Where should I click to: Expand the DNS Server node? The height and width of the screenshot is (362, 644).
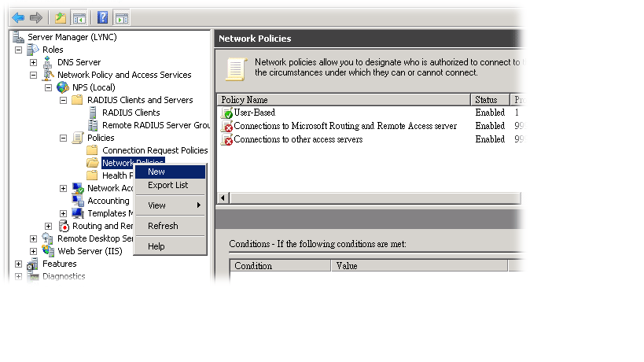[x=33, y=62]
